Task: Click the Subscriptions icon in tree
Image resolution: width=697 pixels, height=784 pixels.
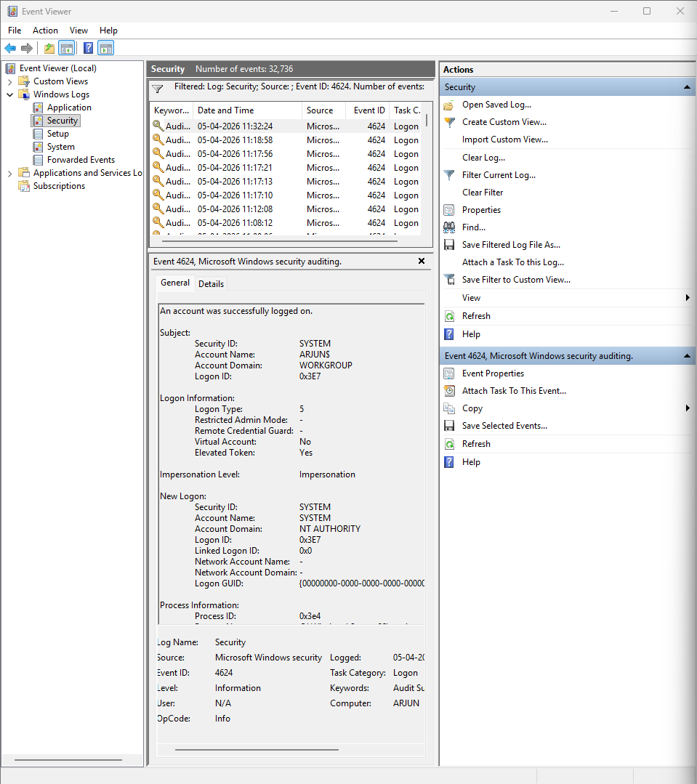Action: [24, 186]
